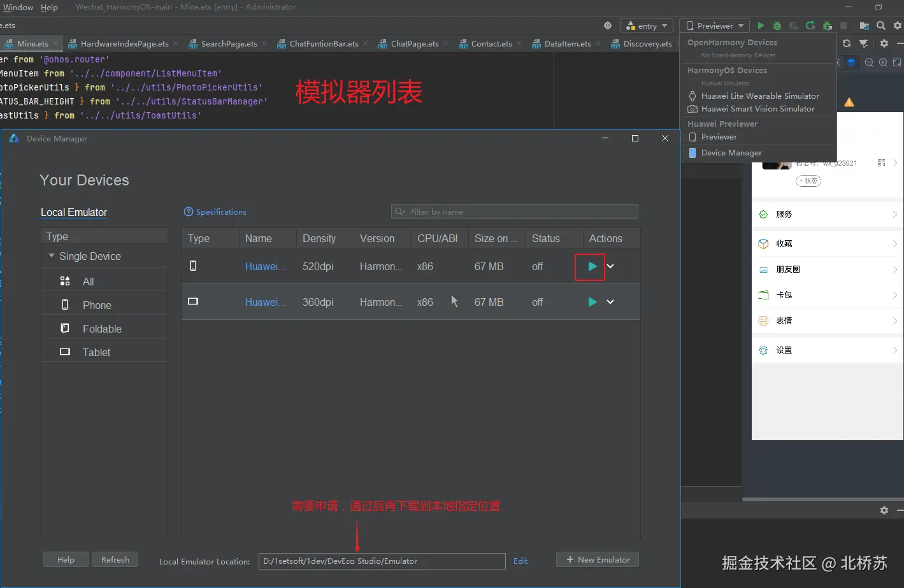
Task: Open the entry module dropdown
Action: click(x=647, y=25)
